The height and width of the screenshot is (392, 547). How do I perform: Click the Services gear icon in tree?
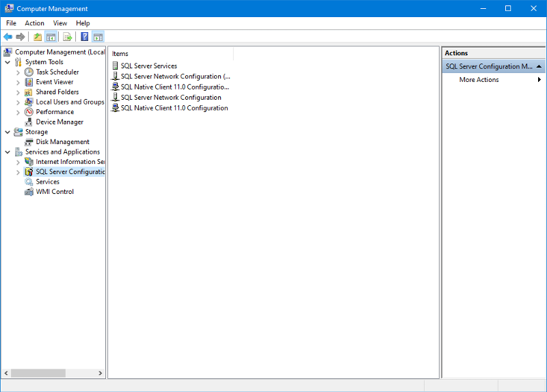[29, 182]
